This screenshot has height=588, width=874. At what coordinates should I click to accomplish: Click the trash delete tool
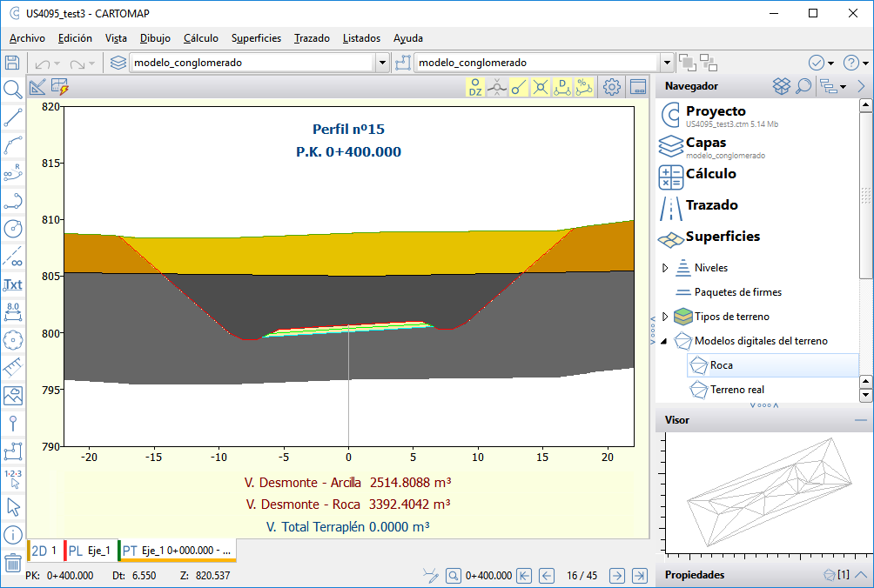pos(12,563)
